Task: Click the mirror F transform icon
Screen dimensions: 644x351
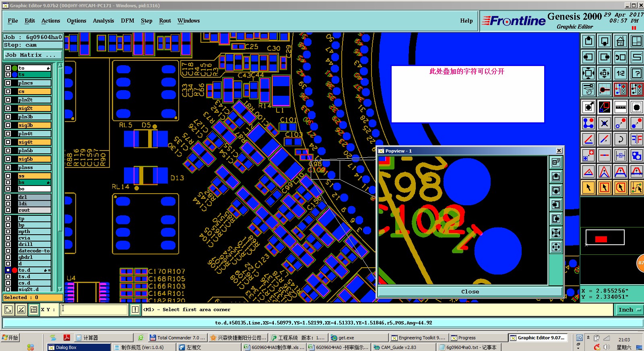Action: pos(637,139)
